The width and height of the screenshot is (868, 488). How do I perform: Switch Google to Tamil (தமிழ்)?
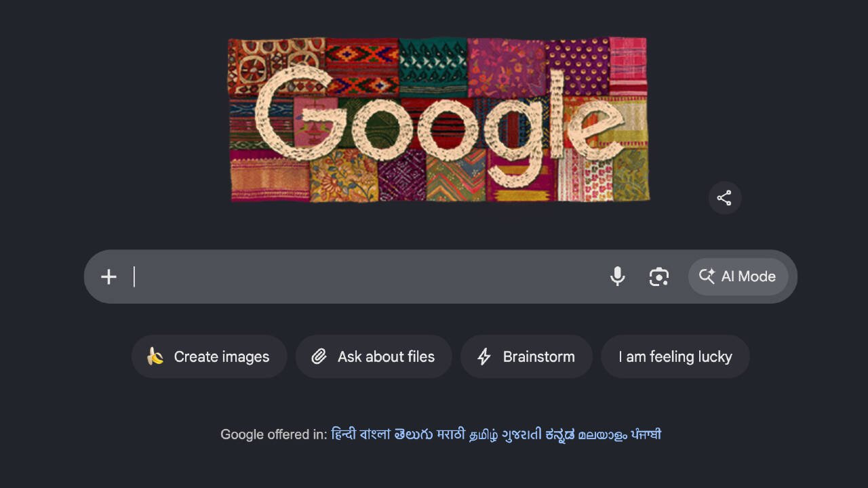[x=484, y=434]
